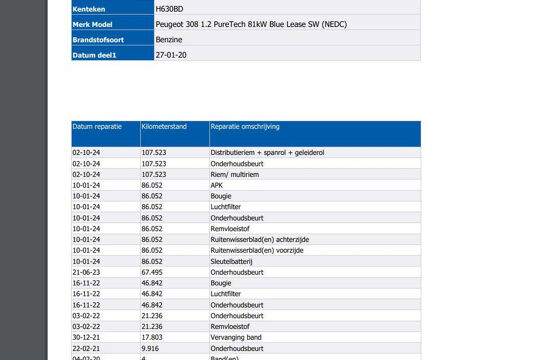Select the 'APK' repair description
The image size is (540, 360).
click(217, 185)
